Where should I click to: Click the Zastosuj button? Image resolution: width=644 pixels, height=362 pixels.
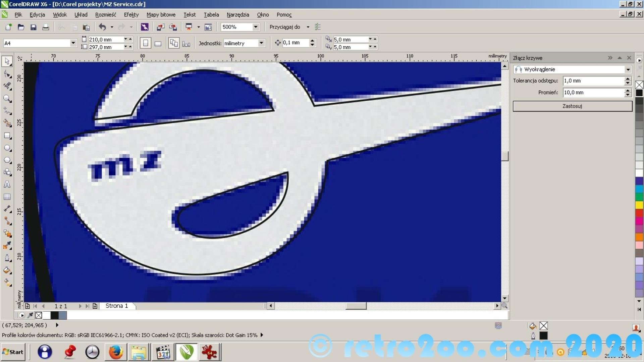click(x=572, y=106)
